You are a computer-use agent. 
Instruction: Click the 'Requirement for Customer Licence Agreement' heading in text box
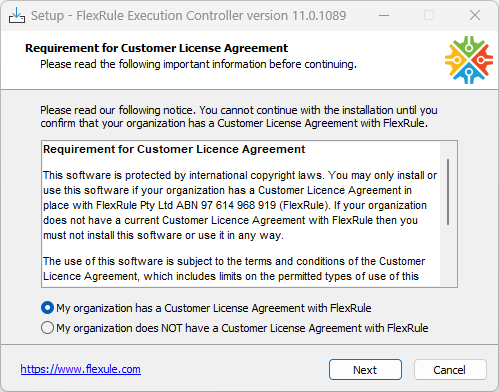[174, 149]
